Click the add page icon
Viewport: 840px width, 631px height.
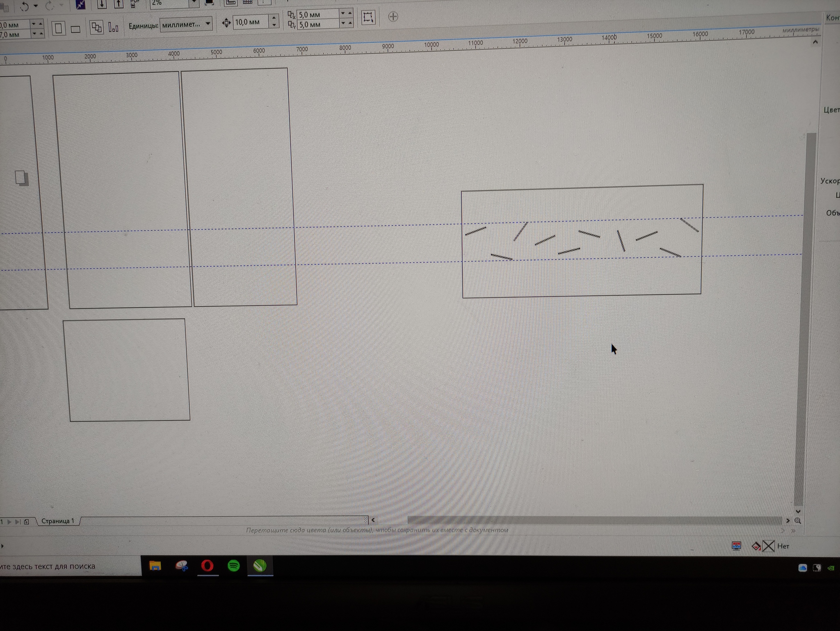[x=26, y=521]
